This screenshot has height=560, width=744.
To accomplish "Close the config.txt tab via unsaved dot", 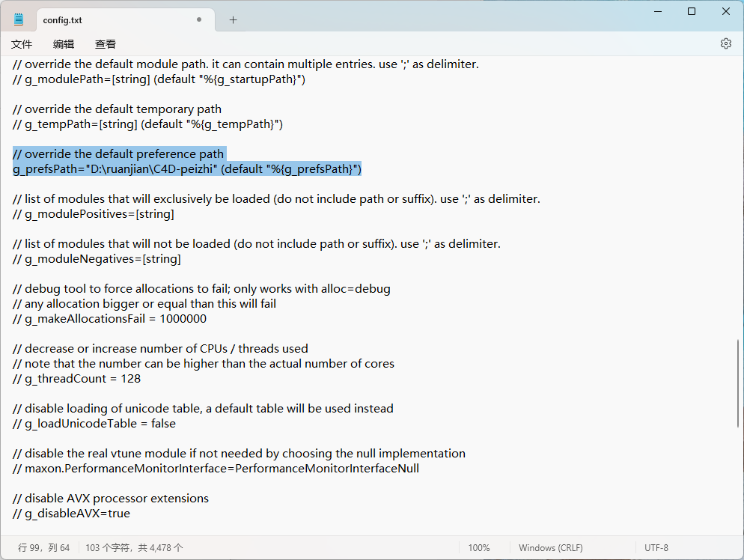I will pyautogui.click(x=199, y=19).
